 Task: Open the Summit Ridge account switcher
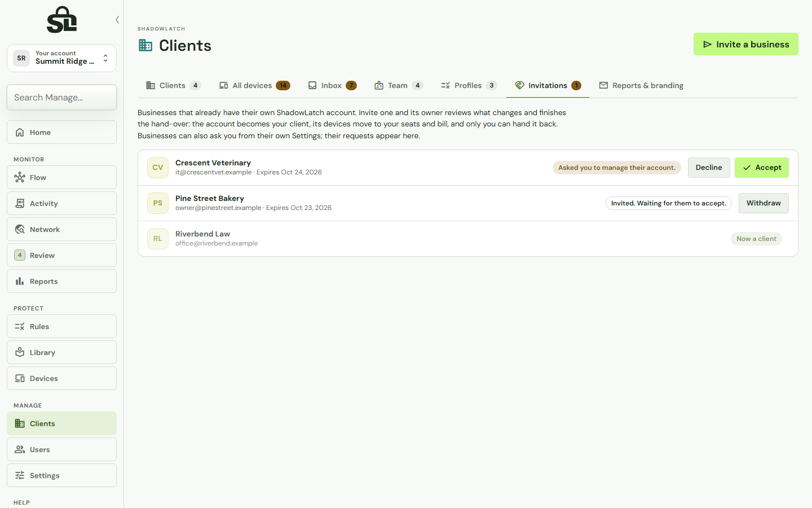coord(62,58)
